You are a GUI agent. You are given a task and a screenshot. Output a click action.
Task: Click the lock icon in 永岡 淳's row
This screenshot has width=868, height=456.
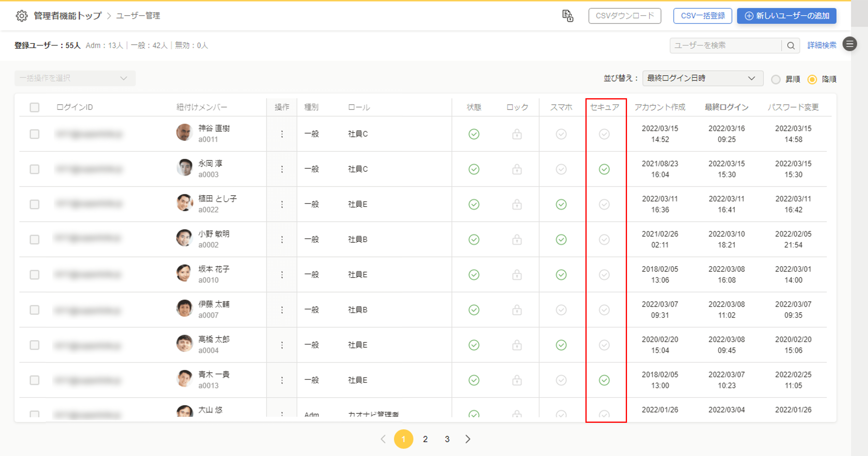point(517,169)
